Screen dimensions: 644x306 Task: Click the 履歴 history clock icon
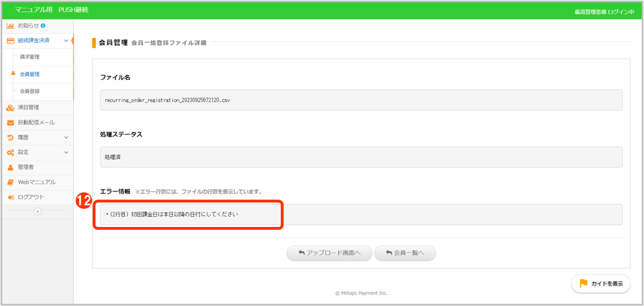point(10,138)
